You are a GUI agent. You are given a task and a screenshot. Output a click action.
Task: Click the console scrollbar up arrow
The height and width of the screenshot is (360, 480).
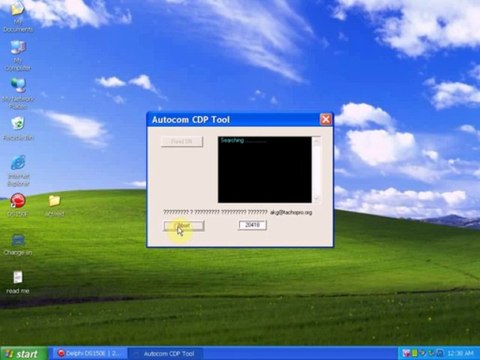tap(316, 141)
